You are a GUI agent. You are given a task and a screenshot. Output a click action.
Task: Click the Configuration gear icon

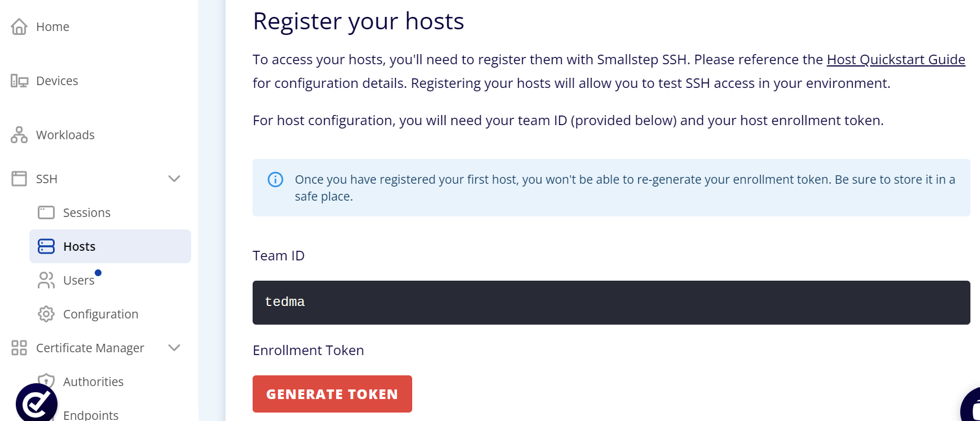(46, 314)
